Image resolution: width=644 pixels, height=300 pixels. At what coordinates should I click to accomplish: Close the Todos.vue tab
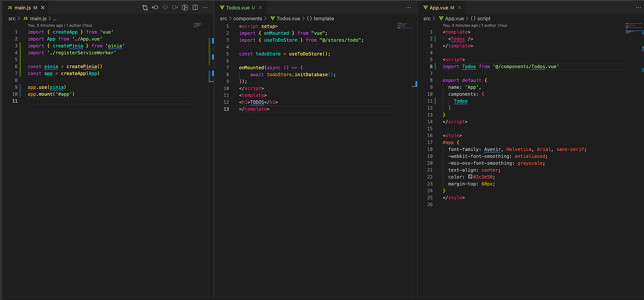259,8
